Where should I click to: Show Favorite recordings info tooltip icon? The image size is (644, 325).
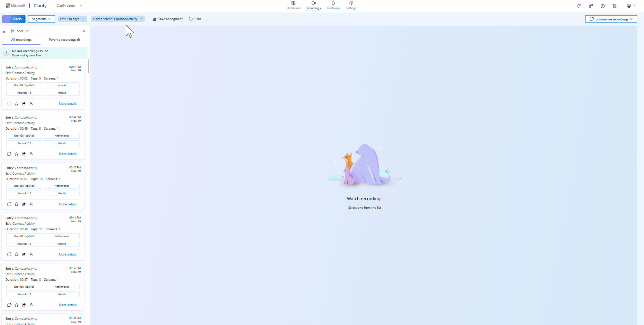point(79,40)
